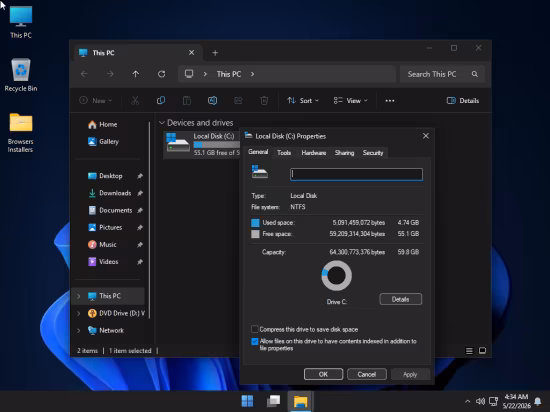
Task: Select the This PC desktop icon
Action: [21, 22]
